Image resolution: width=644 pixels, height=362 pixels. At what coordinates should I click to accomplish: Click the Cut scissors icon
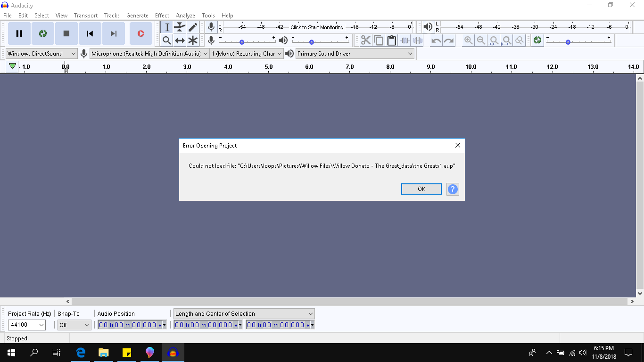[x=366, y=41]
